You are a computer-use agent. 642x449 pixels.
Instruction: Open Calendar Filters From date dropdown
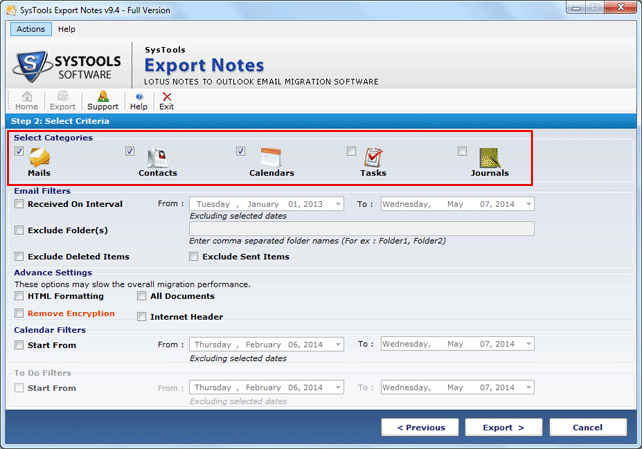pos(338,344)
